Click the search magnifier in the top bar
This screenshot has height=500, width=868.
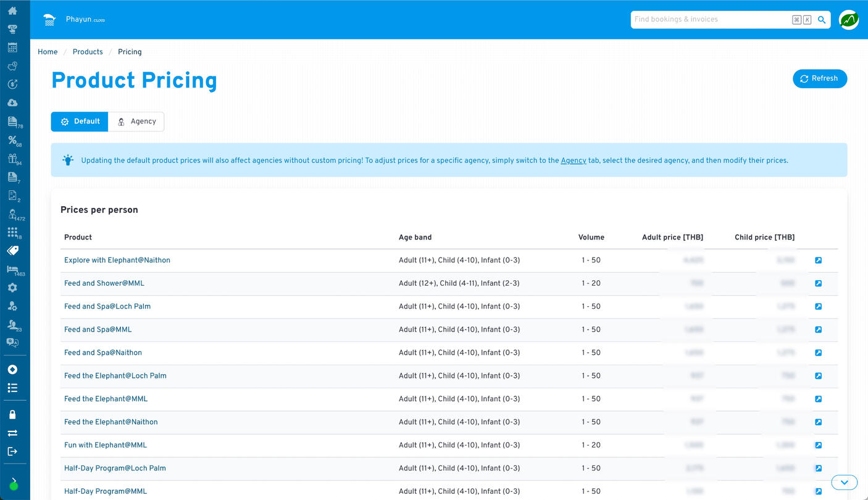click(x=821, y=19)
